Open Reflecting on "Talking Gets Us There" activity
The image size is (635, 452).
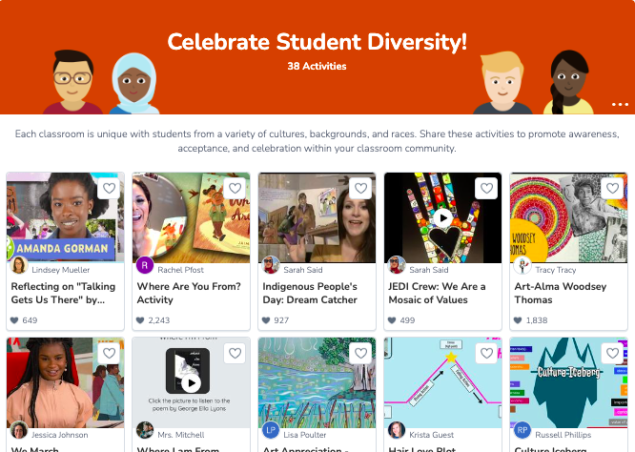[x=63, y=293]
